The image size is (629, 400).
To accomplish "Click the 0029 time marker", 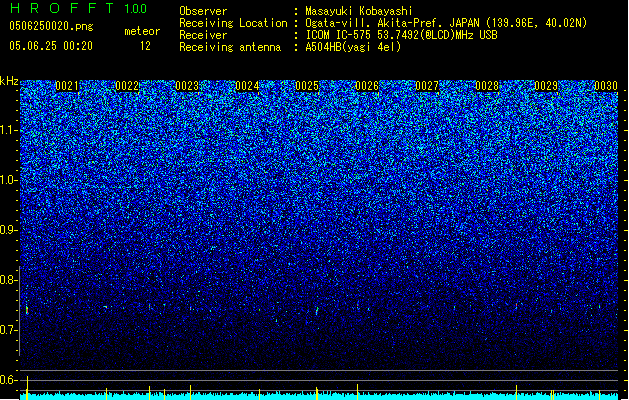I will coord(546,86).
